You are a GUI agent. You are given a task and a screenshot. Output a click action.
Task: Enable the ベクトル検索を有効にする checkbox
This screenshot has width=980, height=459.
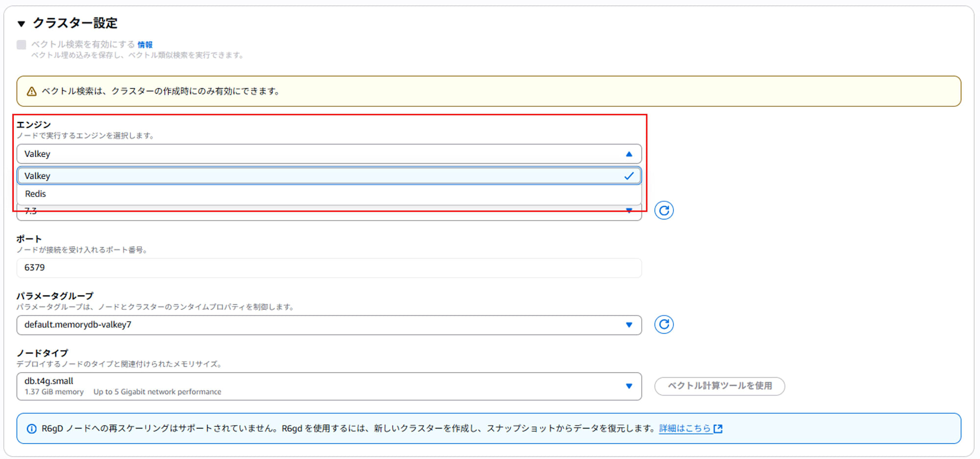click(x=22, y=45)
